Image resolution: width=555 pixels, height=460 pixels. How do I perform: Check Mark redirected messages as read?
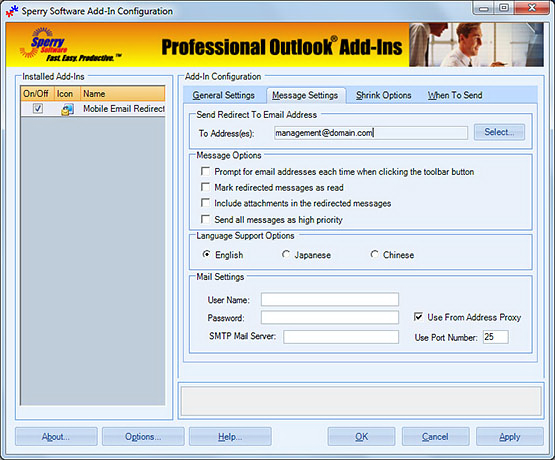point(205,187)
